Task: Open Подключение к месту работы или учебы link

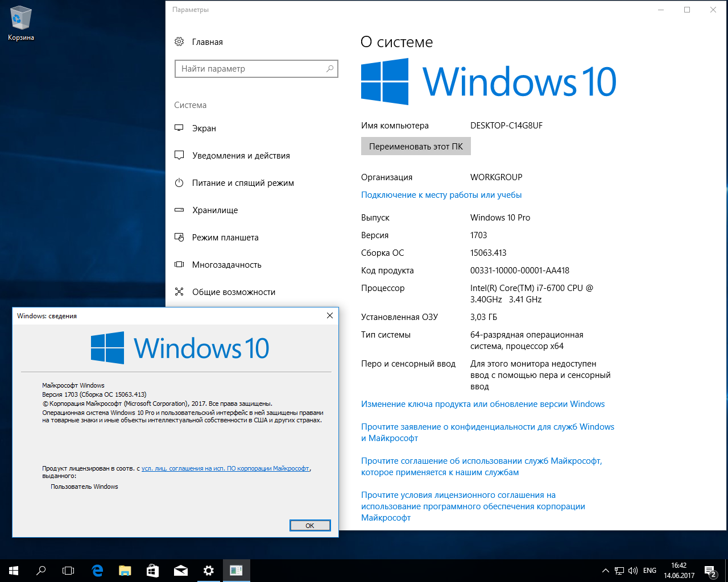Action: (x=441, y=195)
